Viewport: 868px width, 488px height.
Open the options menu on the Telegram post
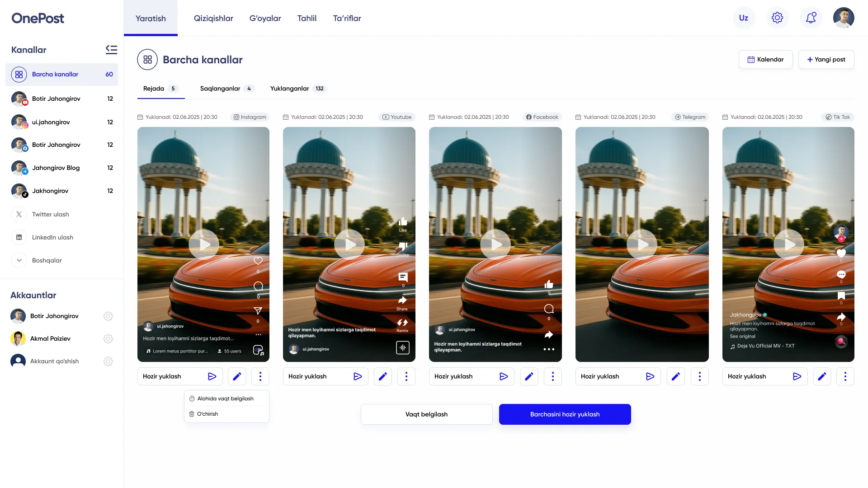[x=699, y=376]
